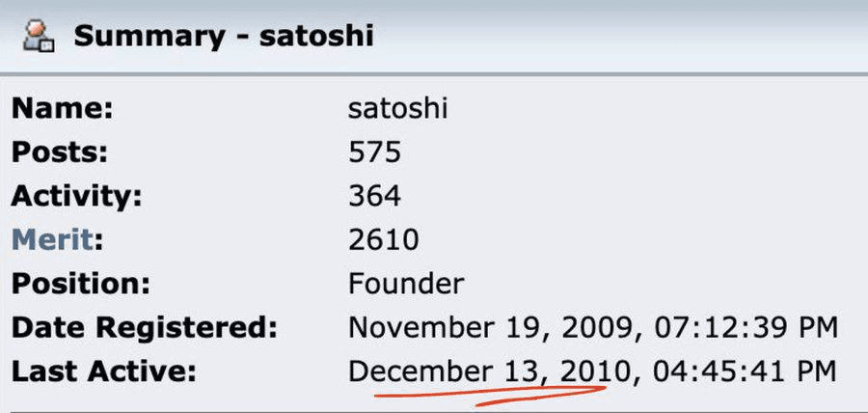Click the word satoshi in the title
868x413 pixels.
[x=316, y=37]
